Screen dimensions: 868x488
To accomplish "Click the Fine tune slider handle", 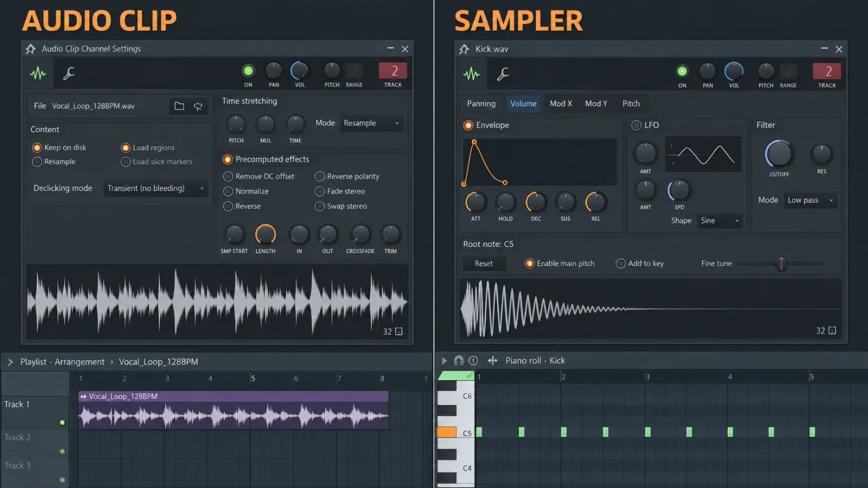I will (781, 263).
